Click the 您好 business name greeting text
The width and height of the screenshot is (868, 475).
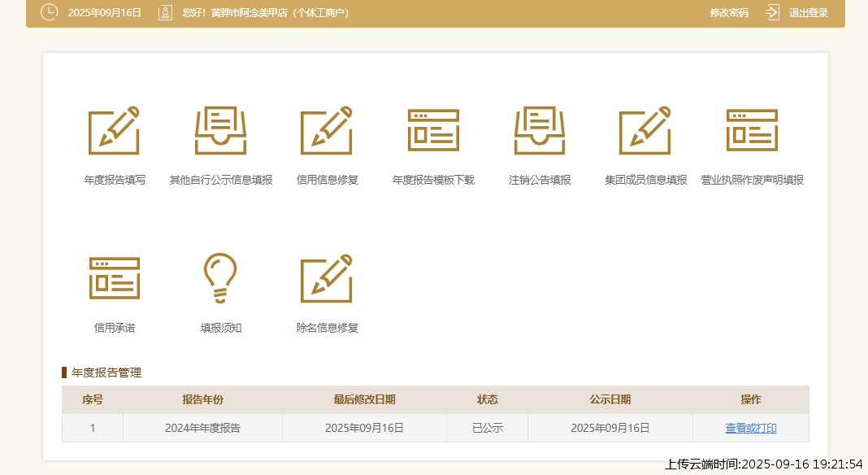(266, 13)
